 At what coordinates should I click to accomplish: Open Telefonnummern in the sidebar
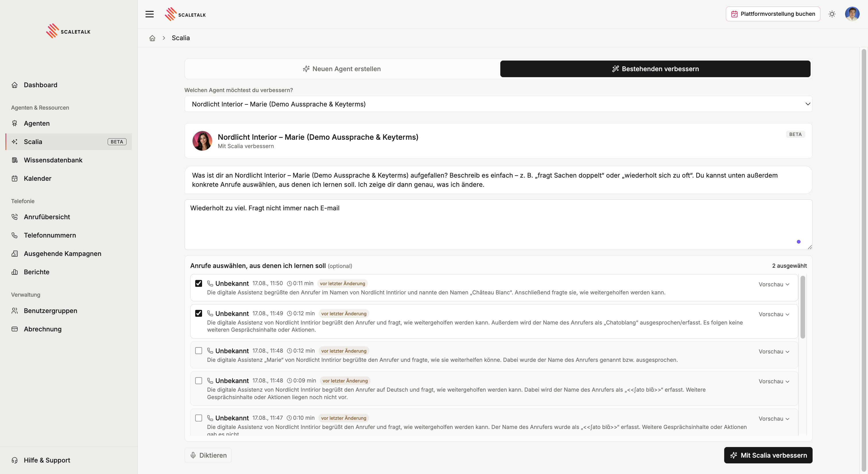(x=69, y=235)
